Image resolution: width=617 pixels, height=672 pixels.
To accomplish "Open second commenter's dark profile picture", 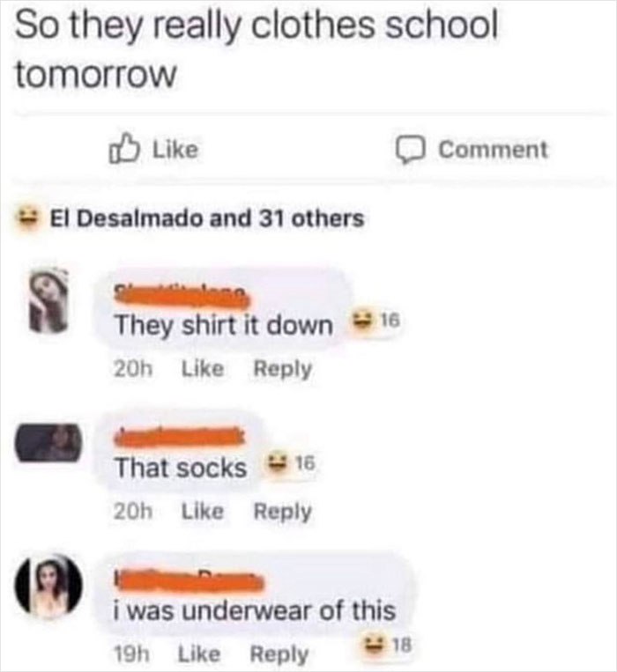I will click(x=48, y=442).
